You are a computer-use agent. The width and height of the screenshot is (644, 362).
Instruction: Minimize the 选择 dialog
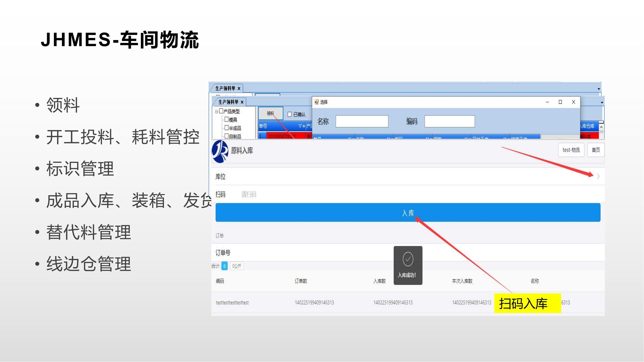547,102
